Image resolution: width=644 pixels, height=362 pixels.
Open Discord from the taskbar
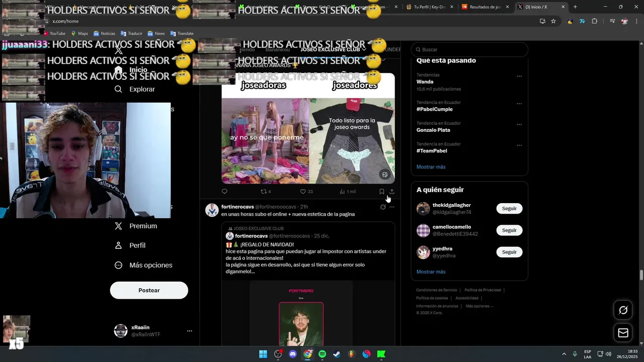[293, 354]
